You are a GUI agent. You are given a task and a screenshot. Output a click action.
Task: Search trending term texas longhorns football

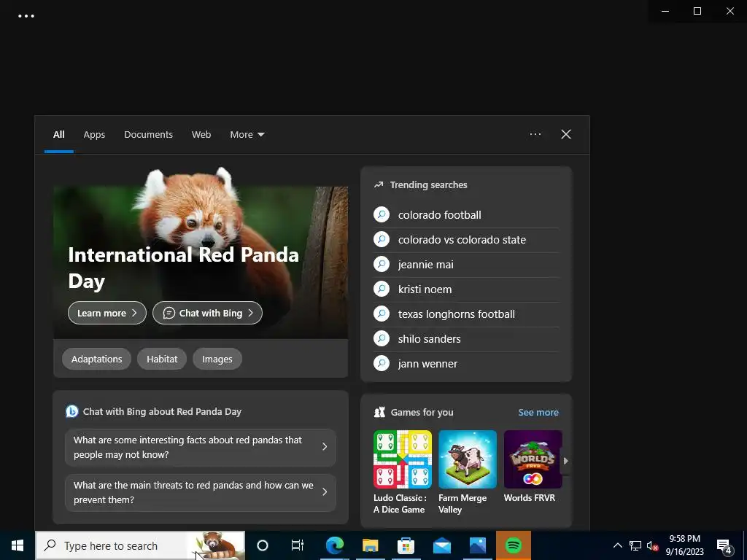coord(456,314)
